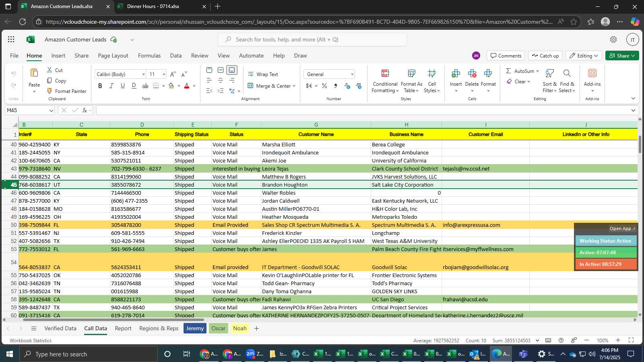
Task: Toggle left horizontal alignment
Action: pos(209,80)
